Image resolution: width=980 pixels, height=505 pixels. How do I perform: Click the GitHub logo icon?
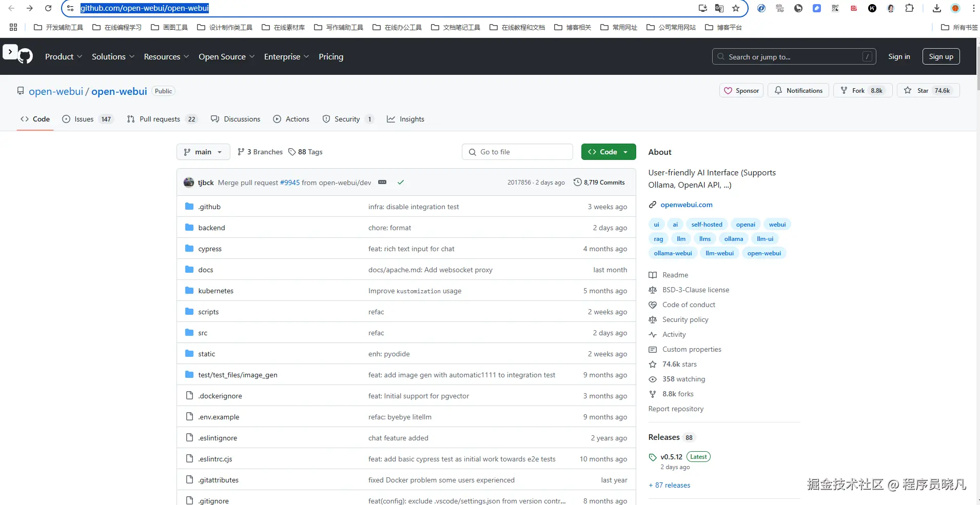[x=25, y=56]
